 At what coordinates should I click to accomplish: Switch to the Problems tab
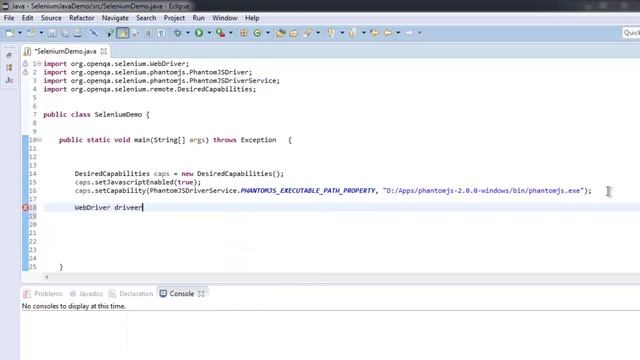[43, 293]
